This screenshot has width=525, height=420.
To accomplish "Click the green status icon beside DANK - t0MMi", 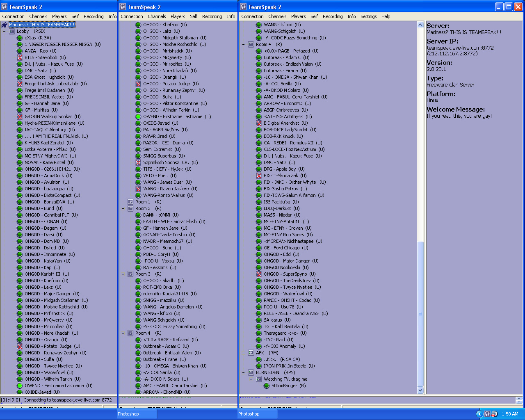I will pos(138,215).
